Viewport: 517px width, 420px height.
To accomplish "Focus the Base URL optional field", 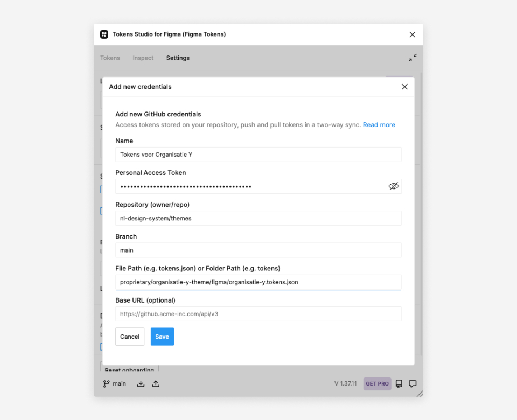I will 258,314.
